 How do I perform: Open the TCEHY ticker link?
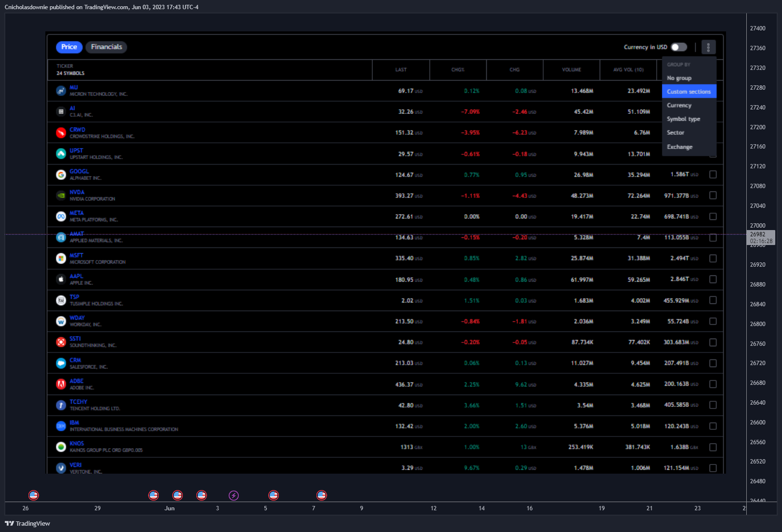78,402
